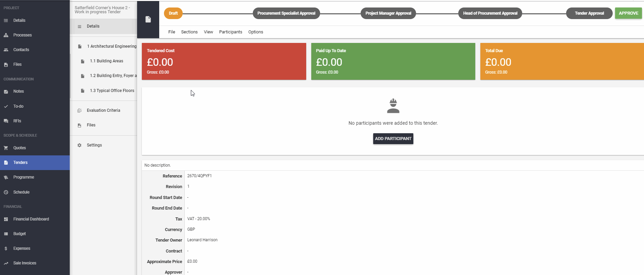The width and height of the screenshot is (644, 275).
Task: Click the Financial Dashboard grid icon
Action: click(6, 219)
